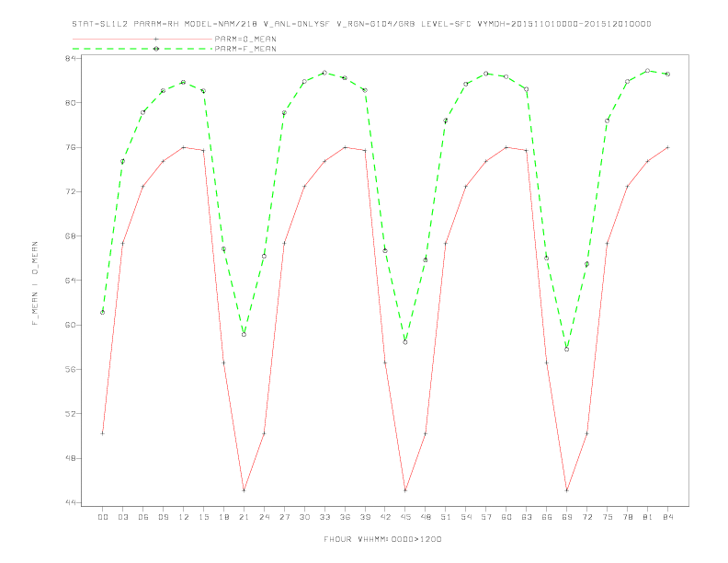Image resolution: width=728 pixels, height=563 pixels.
Task: Click the chart title line starting STAT=SL1L2
Action: tap(361, 24)
